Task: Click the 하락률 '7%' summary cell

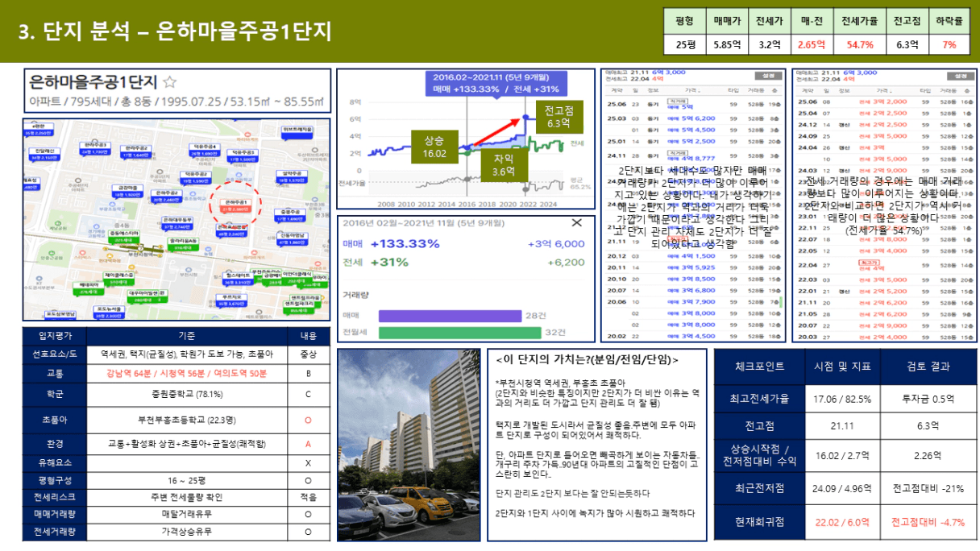Action: 949,44
